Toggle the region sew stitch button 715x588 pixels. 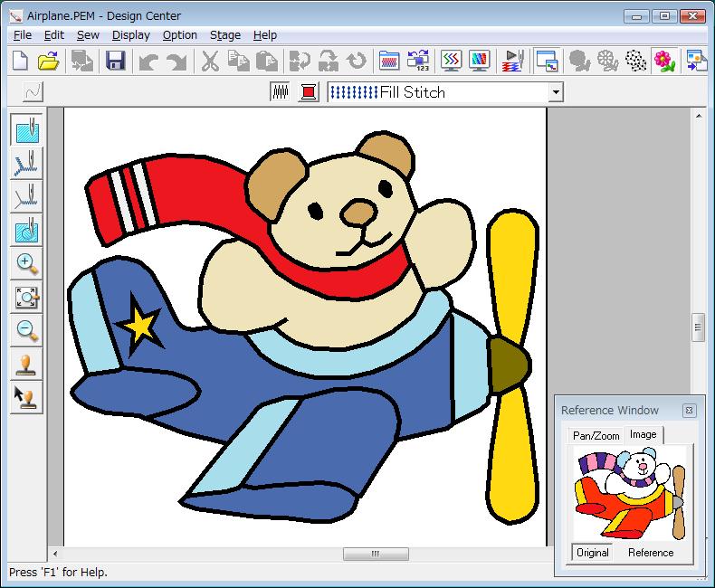pos(280,91)
